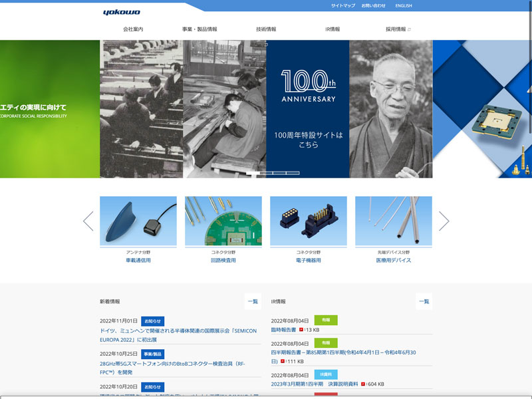Screen dimensions: 532x399
Task: Switch site language to ENGLISH
Action: (x=404, y=6)
